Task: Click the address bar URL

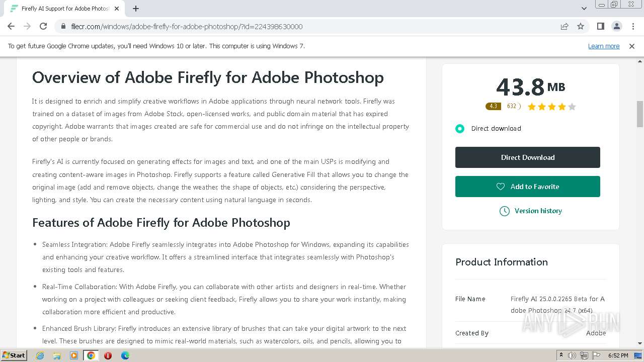Action: click(187, 26)
